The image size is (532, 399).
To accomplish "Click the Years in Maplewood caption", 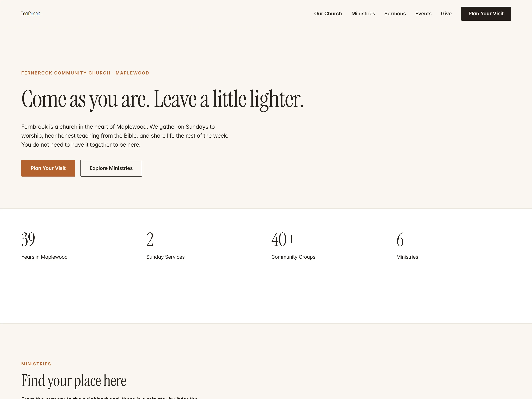I will pos(45,257).
